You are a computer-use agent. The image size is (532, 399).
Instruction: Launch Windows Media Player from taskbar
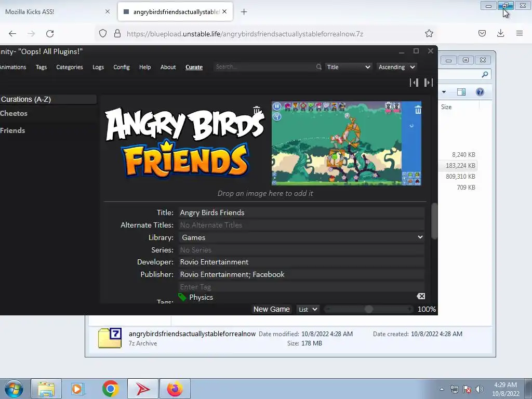click(x=78, y=389)
